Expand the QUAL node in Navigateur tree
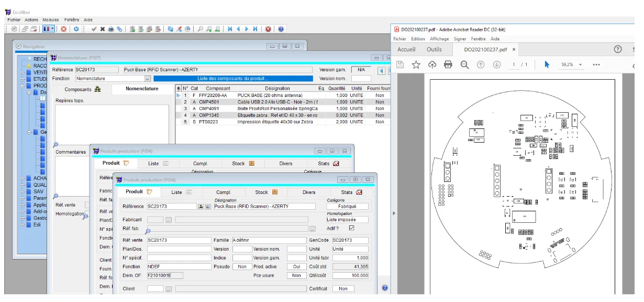This screenshot has height=302, width=644. [23, 185]
